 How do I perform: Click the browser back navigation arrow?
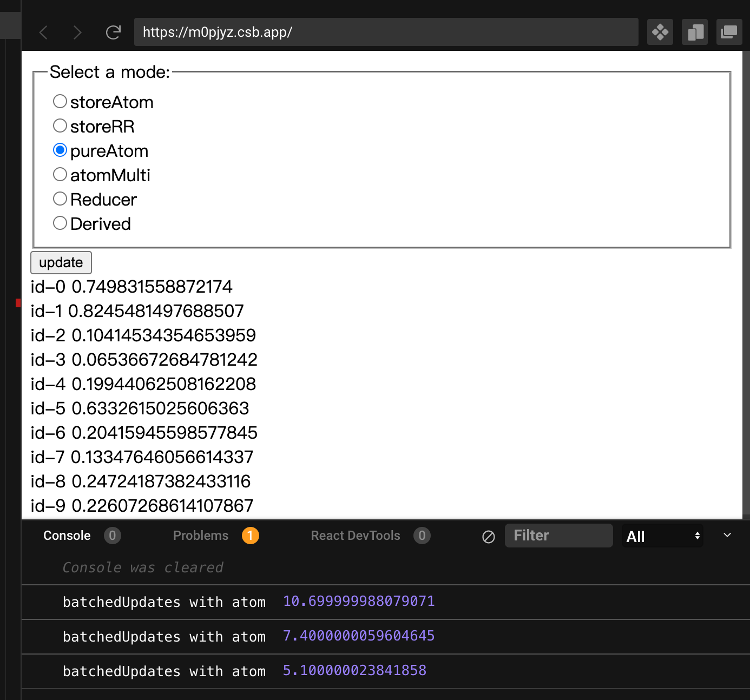(x=43, y=32)
